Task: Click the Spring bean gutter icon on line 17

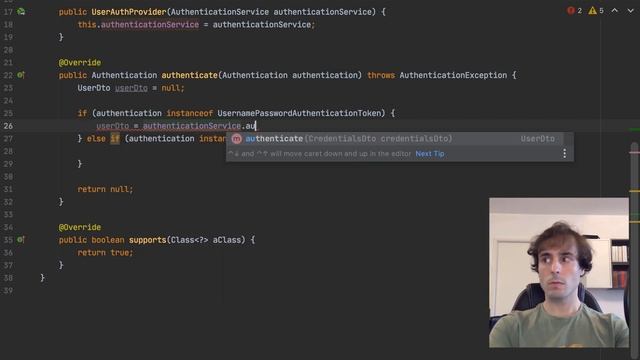Action: (21, 12)
